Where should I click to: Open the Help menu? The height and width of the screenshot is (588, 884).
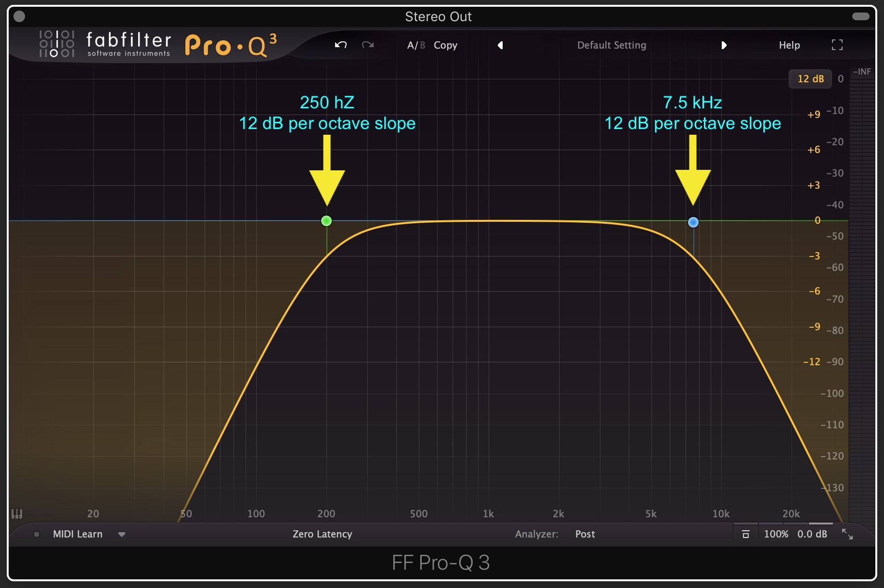(x=789, y=45)
